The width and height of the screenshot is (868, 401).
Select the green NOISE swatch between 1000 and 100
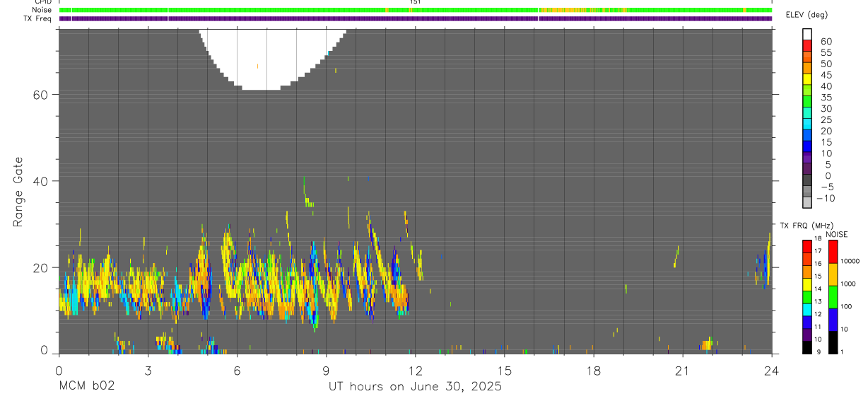[x=833, y=297]
